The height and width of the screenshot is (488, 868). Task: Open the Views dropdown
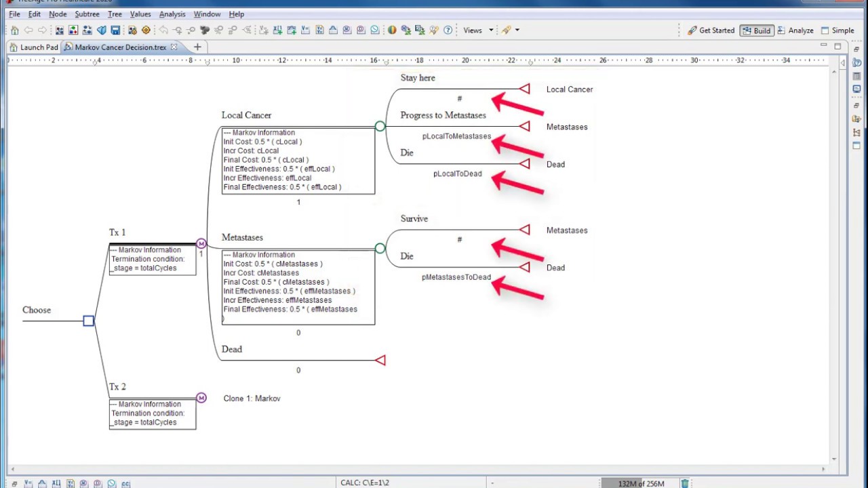[x=477, y=30]
